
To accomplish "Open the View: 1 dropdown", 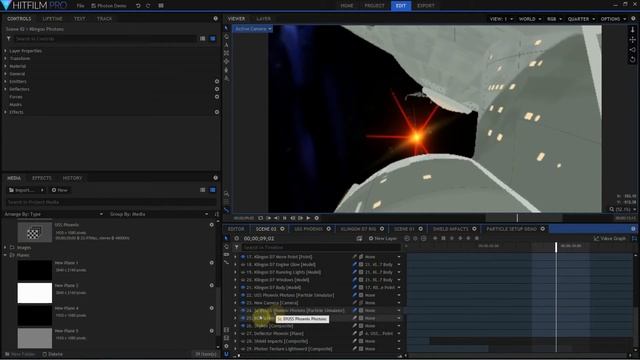I will click(x=501, y=19).
